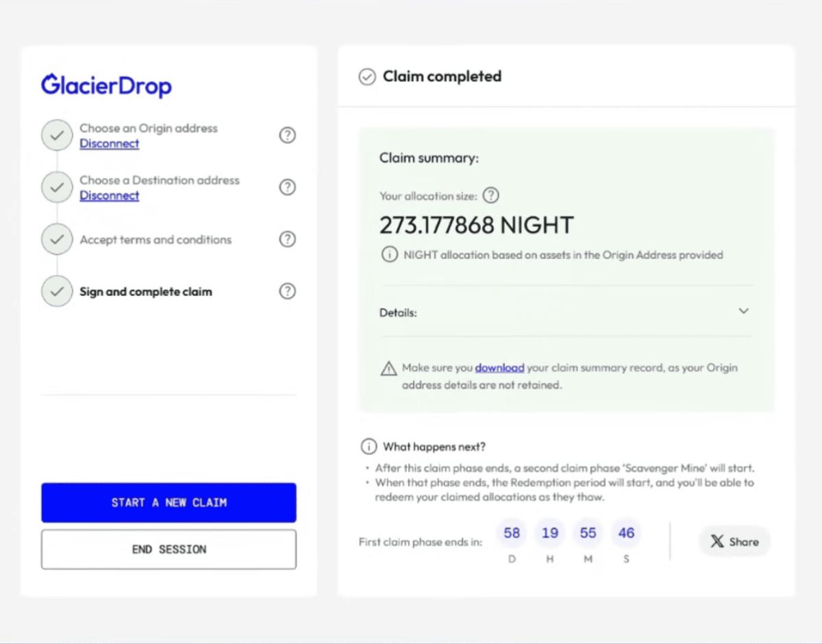Expand the Details section chevron

coord(744,311)
